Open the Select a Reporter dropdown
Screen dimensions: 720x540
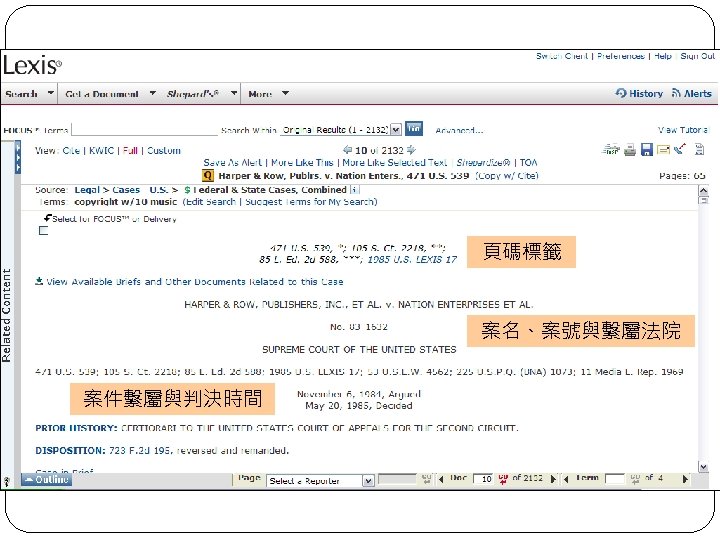pyautogui.click(x=368, y=481)
